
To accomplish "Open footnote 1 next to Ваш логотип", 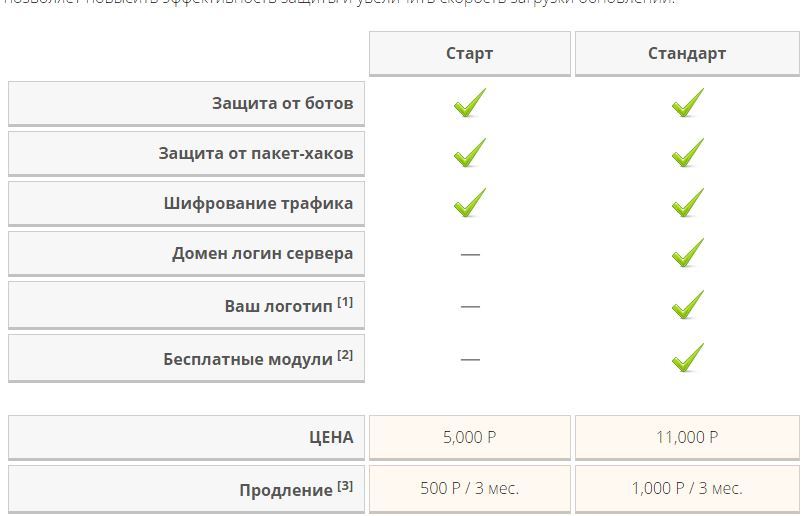I will (x=345, y=302).
